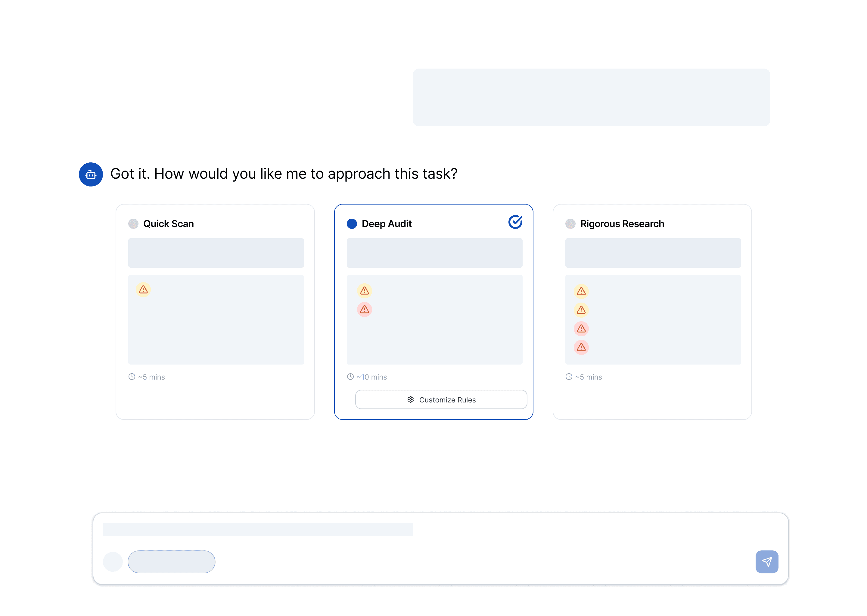
Task: Click the gear icon in Customize Rules
Action: (410, 400)
